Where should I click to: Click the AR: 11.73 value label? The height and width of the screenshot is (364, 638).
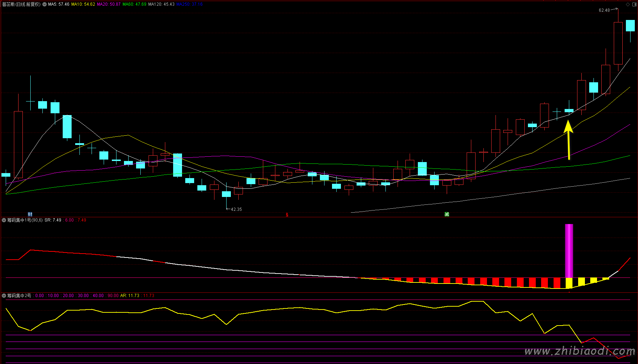coord(130,296)
